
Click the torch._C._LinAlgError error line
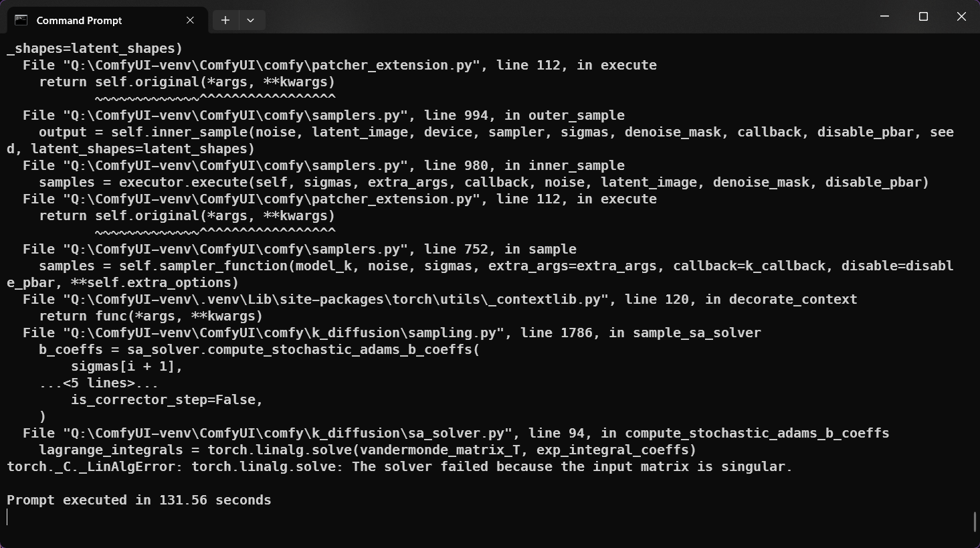[399, 467]
